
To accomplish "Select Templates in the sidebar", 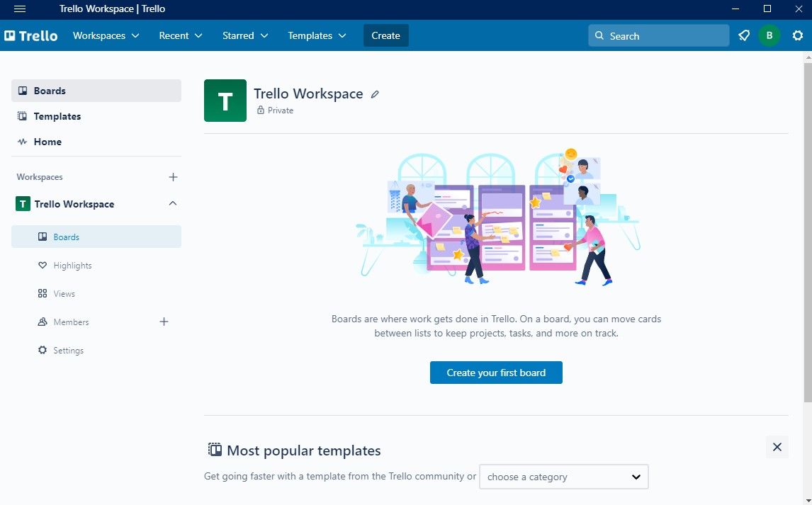I will point(96,116).
